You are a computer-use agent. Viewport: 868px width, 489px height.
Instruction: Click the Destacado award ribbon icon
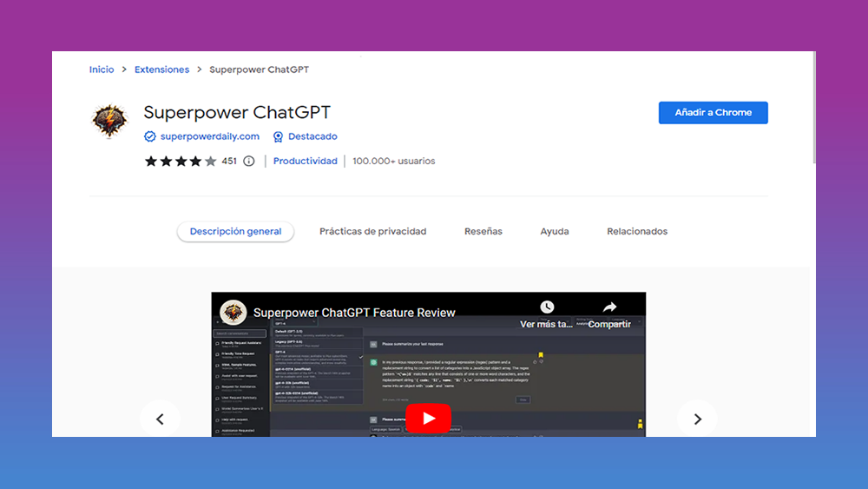(278, 136)
